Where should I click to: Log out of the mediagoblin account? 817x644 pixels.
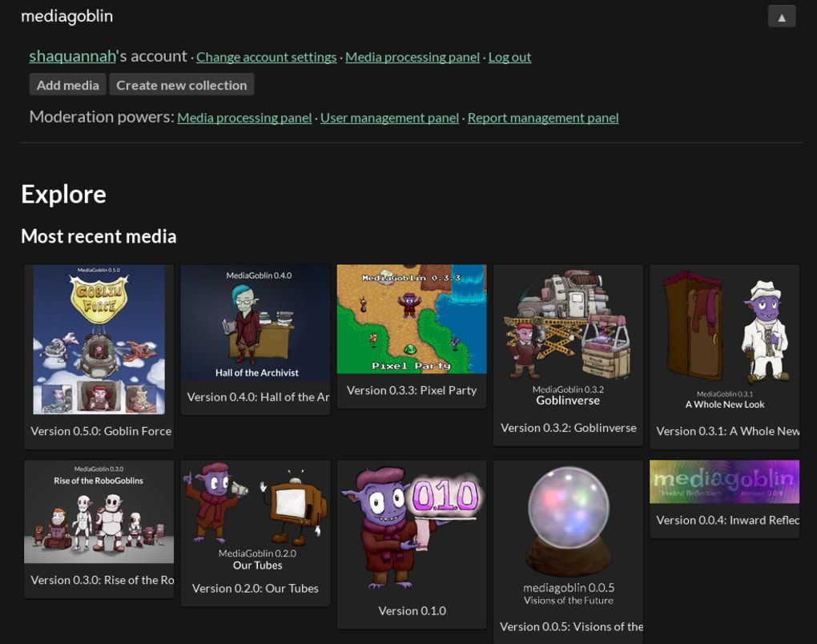(509, 57)
